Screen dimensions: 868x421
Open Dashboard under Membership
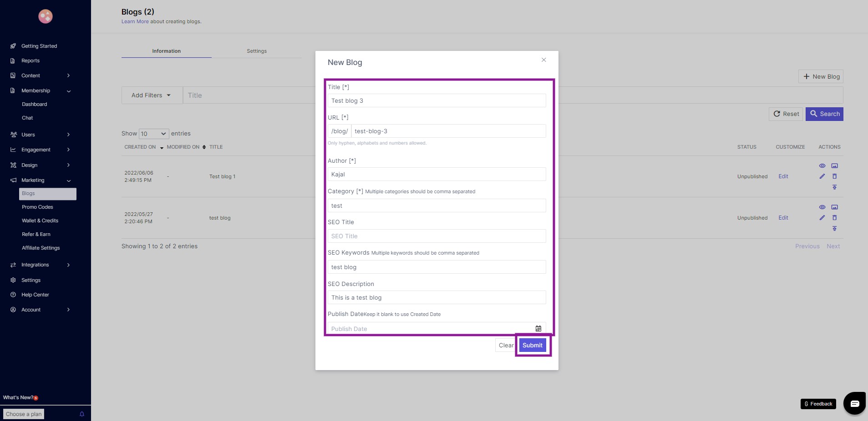pos(35,104)
